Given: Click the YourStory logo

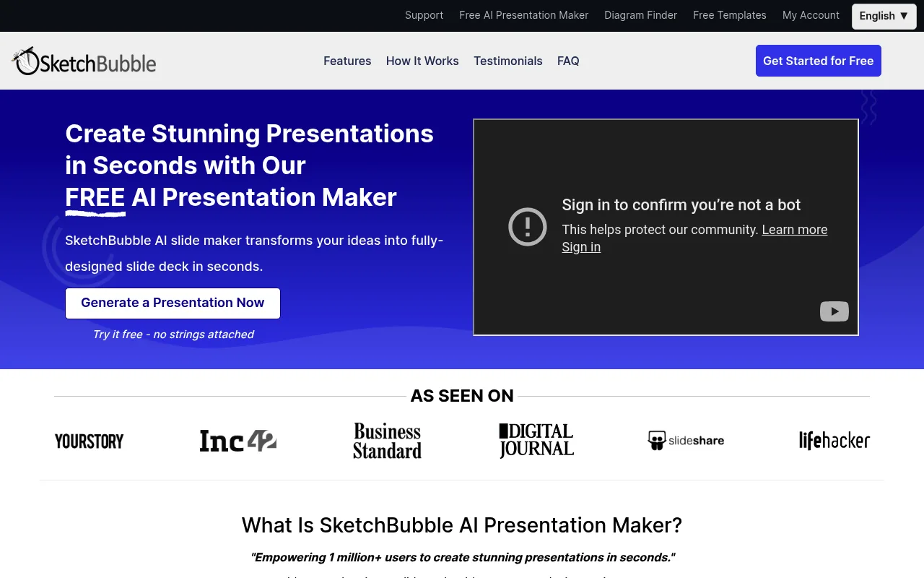Looking at the screenshot, I should click(90, 441).
